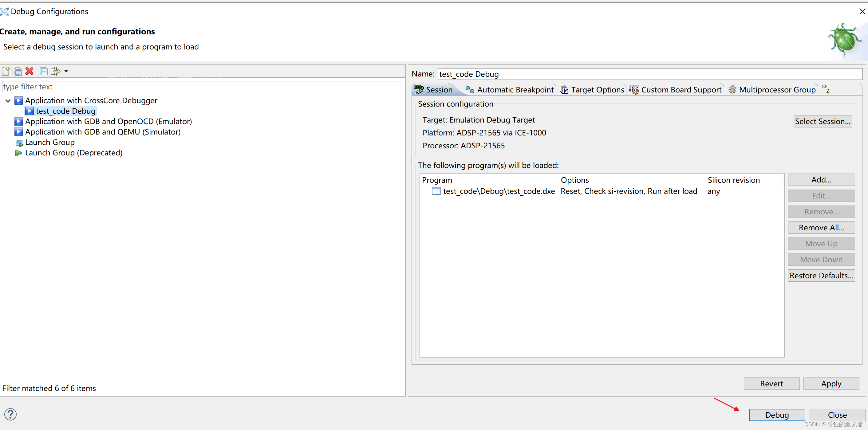Click Select Session... button
Image resolution: width=868 pixels, height=430 pixels.
coord(822,121)
